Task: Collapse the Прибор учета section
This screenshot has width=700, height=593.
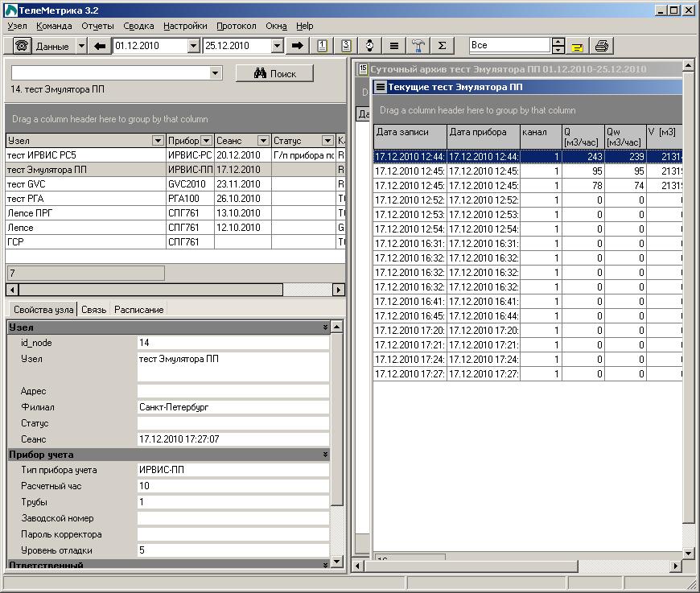Action: coord(325,455)
